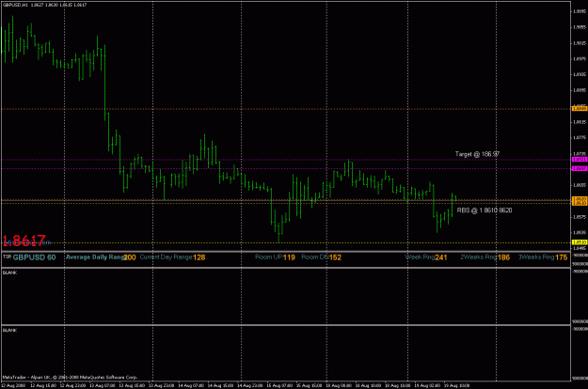Click the GBPUSD,H1 chart title at top left
Viewport: 588px width, 389px height.
(44, 5)
